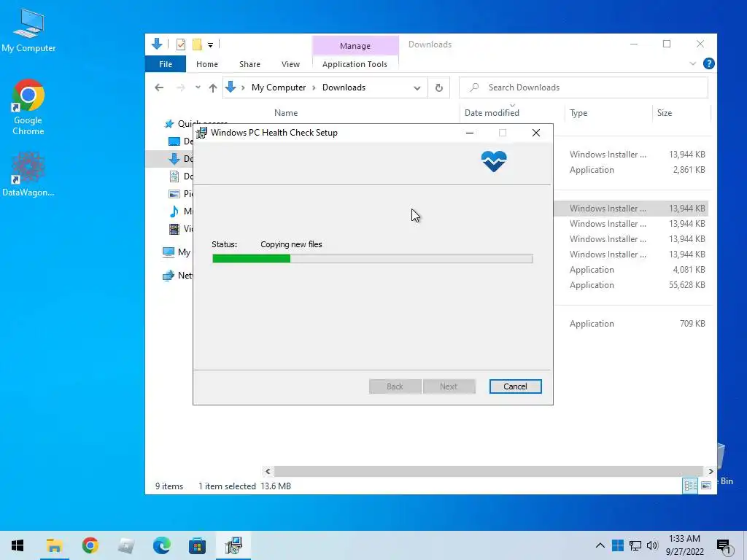Open Google Chrome desktop shortcut
747x560 pixels.
(x=28, y=107)
